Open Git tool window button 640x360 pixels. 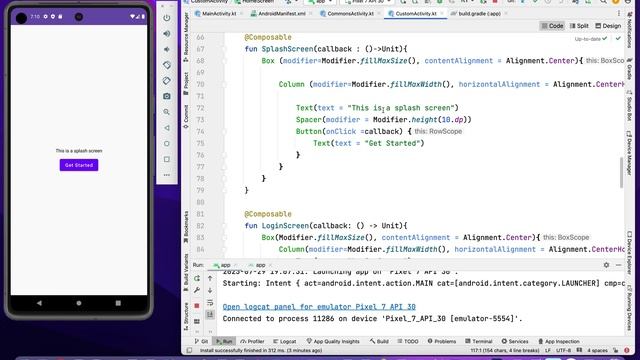click(x=201, y=341)
